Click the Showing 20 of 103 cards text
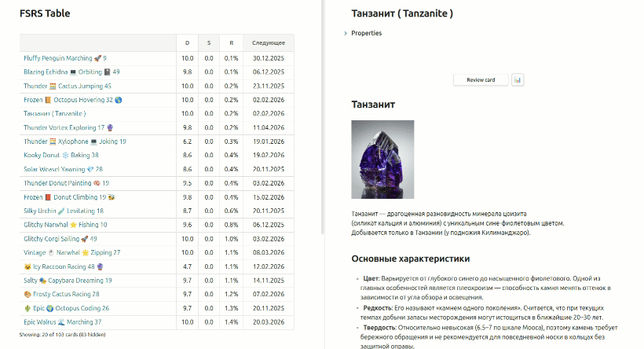This screenshot has width=644, height=349. click(x=62, y=335)
